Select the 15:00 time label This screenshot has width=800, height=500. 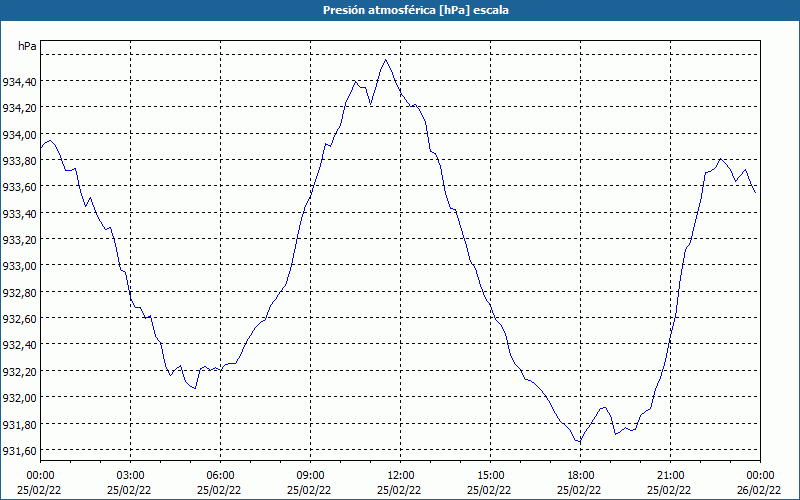coord(490,476)
